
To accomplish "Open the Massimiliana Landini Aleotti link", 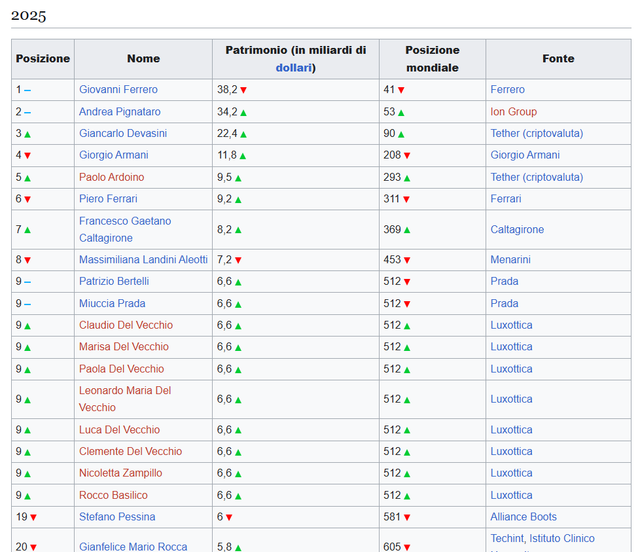I will (143, 260).
